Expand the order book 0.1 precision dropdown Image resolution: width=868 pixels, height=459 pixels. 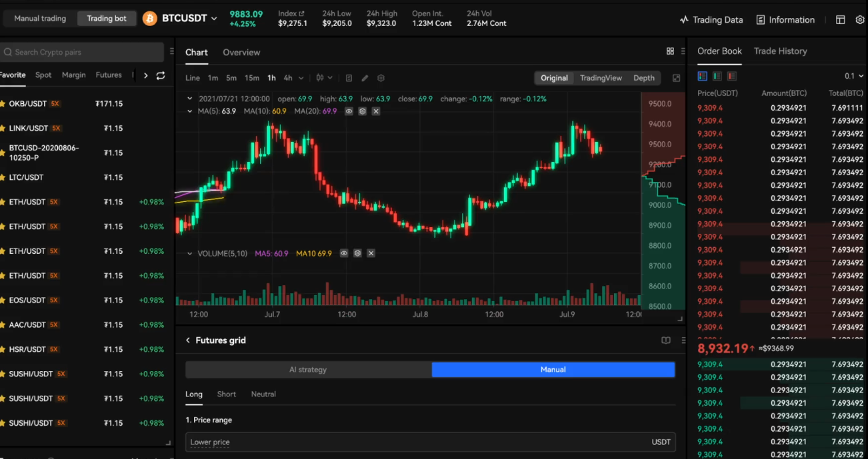pyautogui.click(x=853, y=77)
